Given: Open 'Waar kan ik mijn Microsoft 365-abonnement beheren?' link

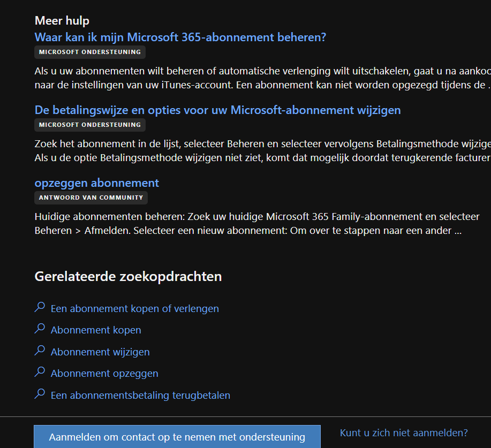Looking at the screenshot, I should pos(180,37).
